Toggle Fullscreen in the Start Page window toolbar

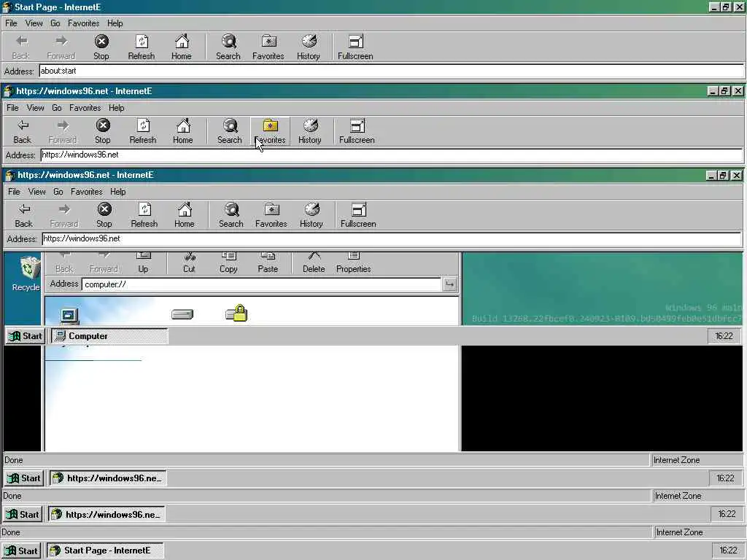(x=355, y=47)
